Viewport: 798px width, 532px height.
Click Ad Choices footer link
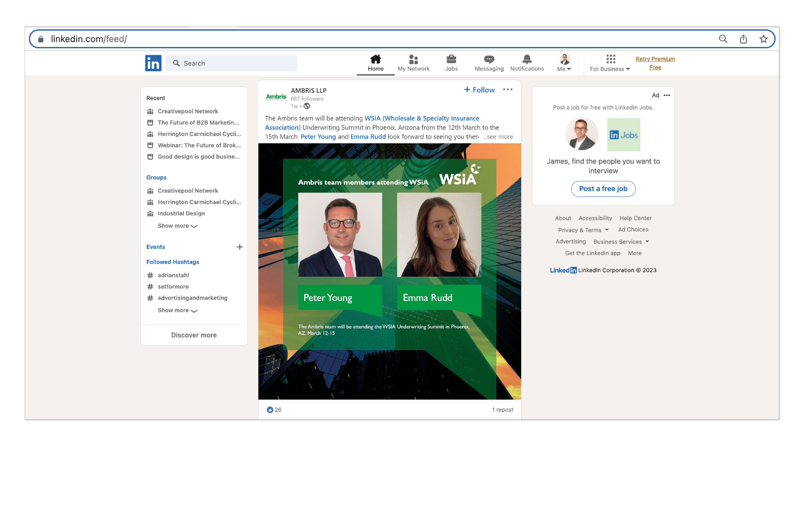point(633,230)
